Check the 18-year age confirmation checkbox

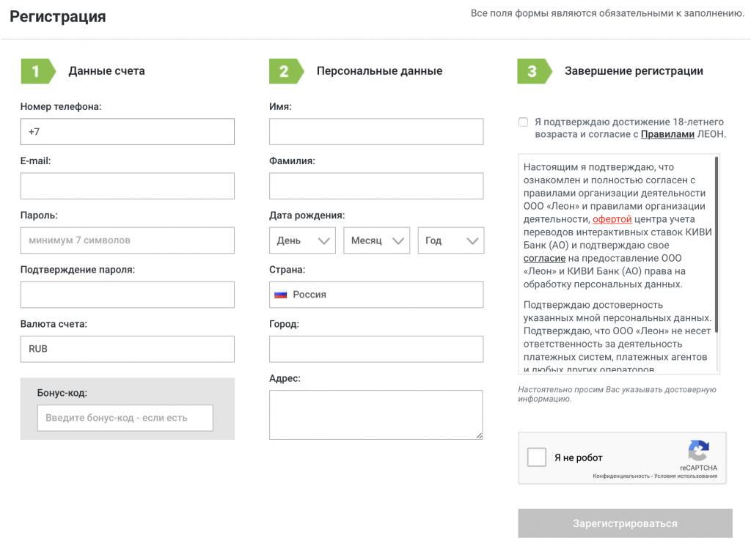(x=523, y=122)
